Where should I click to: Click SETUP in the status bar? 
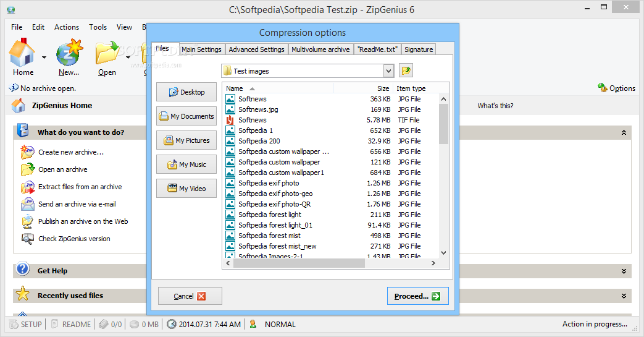25,324
